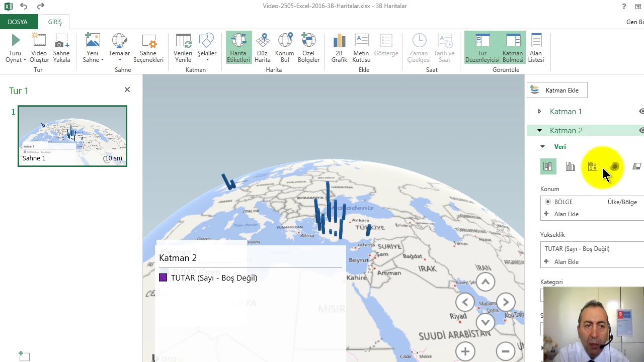This screenshot has width=644, height=362.
Task: Open Şekiller icon
Action: pos(207,40)
